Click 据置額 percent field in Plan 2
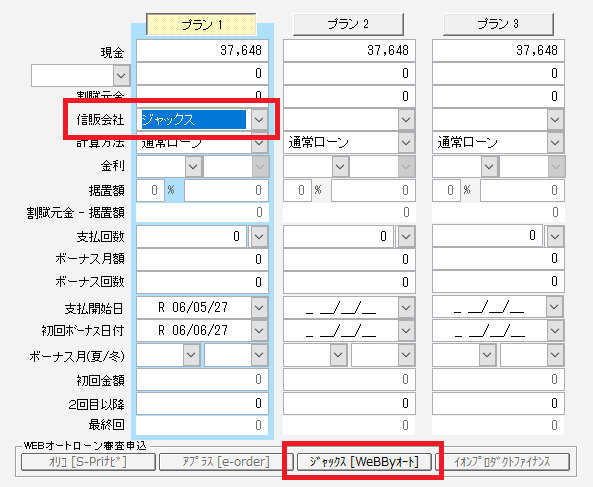Image resolution: width=593 pixels, height=487 pixels. [x=297, y=190]
